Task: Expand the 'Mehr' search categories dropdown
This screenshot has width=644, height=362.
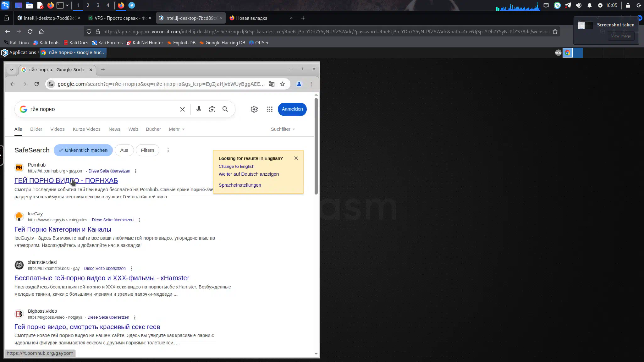Action: (x=176, y=129)
